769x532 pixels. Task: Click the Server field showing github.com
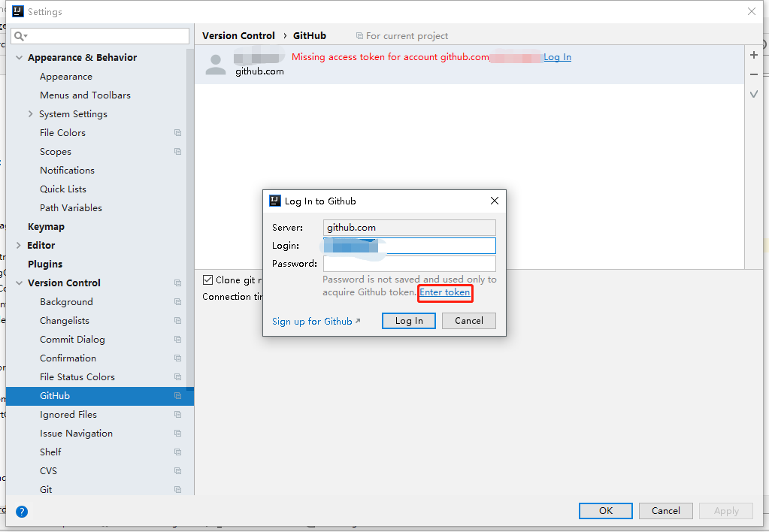tap(409, 228)
